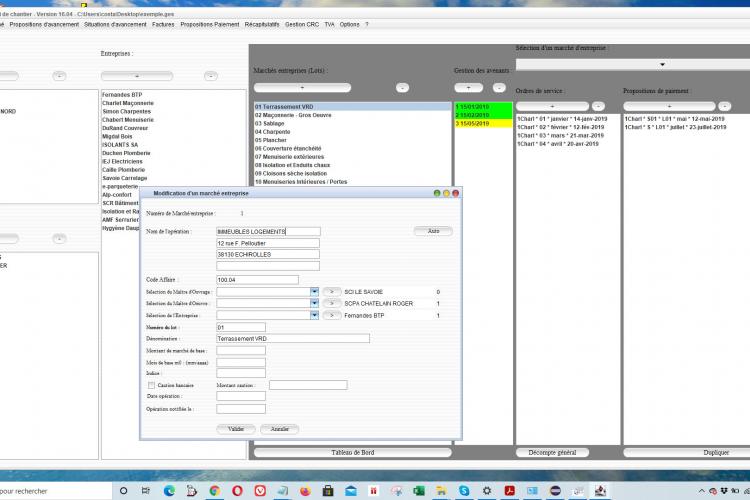Open the Situations d'avancement menu
750x500 pixels.
[x=115, y=24]
